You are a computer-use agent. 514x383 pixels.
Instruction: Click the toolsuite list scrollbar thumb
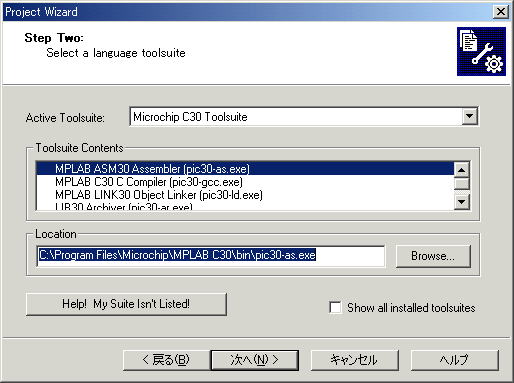pyautogui.click(x=462, y=183)
